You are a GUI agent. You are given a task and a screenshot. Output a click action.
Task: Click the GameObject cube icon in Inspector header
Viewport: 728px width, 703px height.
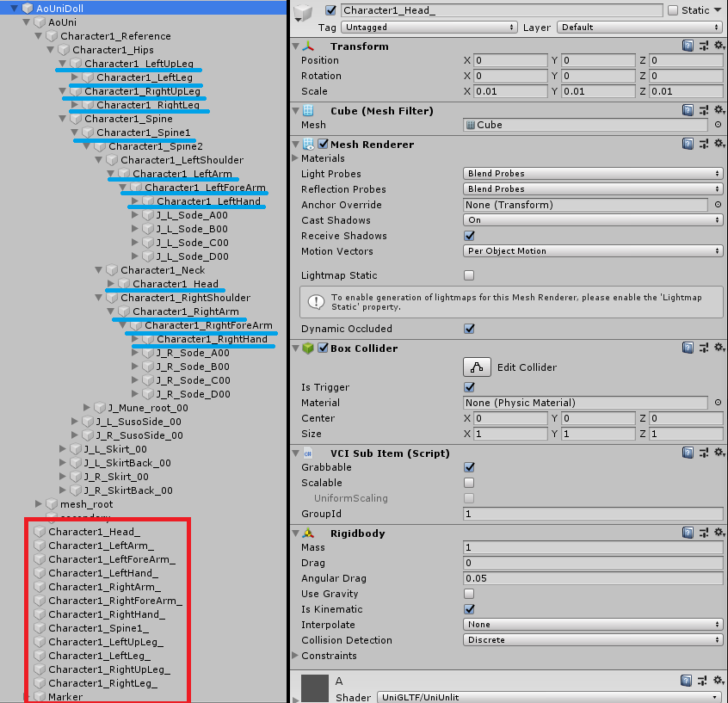point(304,13)
